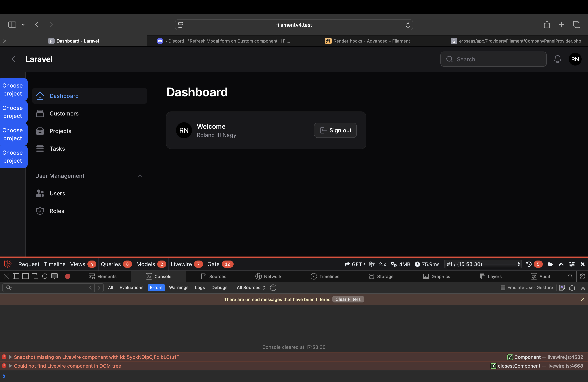The height and width of the screenshot is (382, 588).
Task: Click the Clear Filters button
Action: 348,299
